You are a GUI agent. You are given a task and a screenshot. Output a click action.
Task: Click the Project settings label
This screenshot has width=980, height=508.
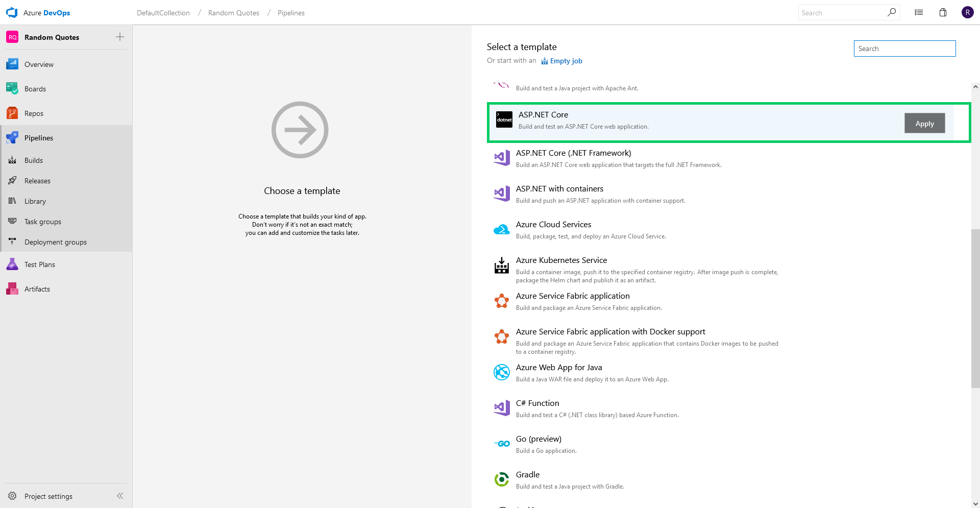pos(48,496)
